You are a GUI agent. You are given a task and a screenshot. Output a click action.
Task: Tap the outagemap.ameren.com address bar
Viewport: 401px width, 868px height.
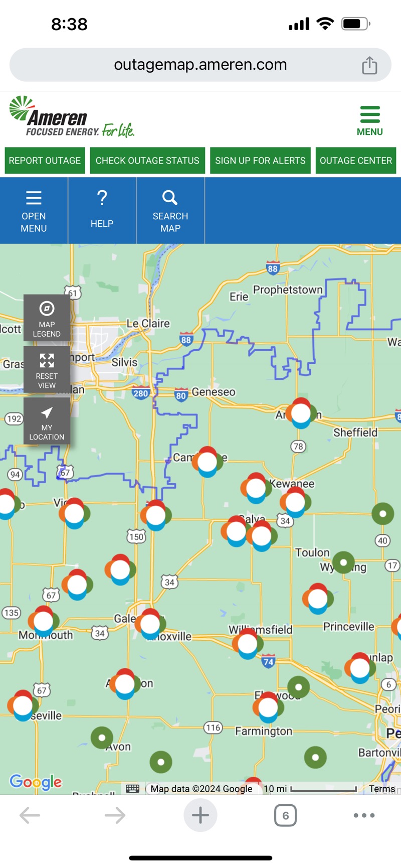point(200,65)
